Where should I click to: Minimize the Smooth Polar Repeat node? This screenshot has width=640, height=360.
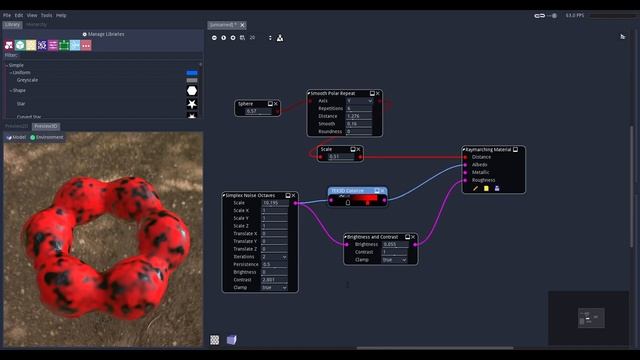click(372, 93)
